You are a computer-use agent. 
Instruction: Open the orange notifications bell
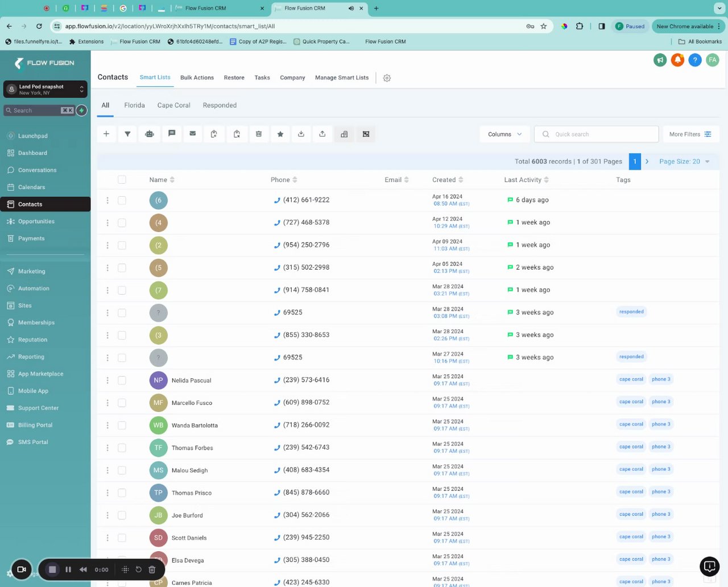point(677,60)
